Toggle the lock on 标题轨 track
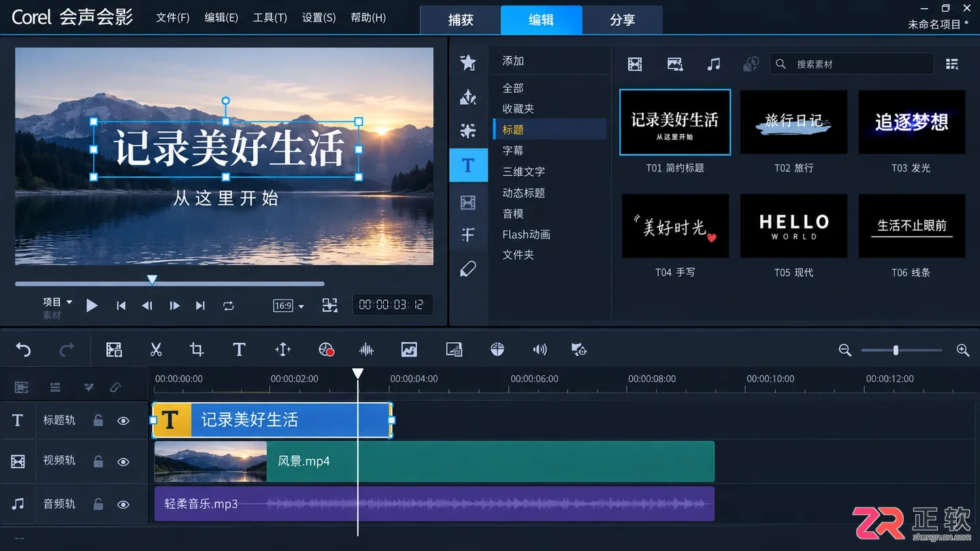The width and height of the screenshot is (980, 551). pos(98,420)
